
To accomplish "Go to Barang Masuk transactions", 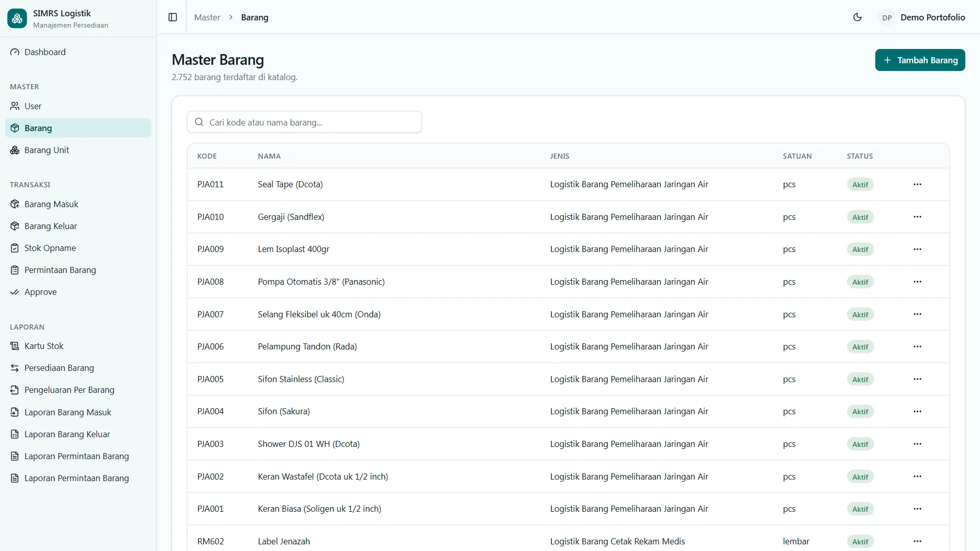I will [78, 204].
